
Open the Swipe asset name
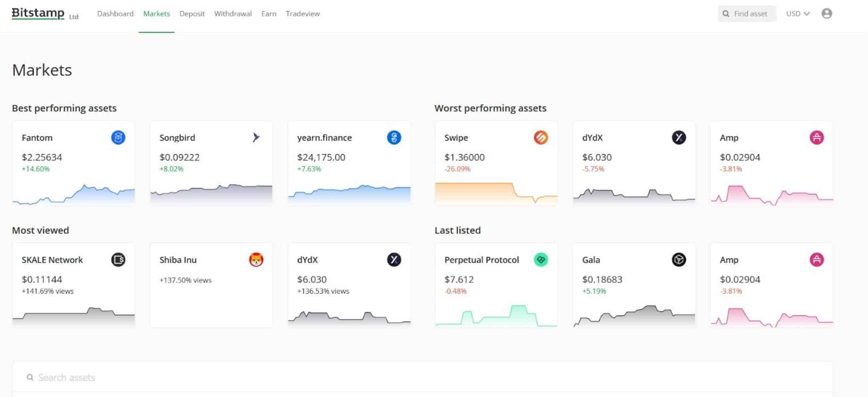pyautogui.click(x=456, y=138)
